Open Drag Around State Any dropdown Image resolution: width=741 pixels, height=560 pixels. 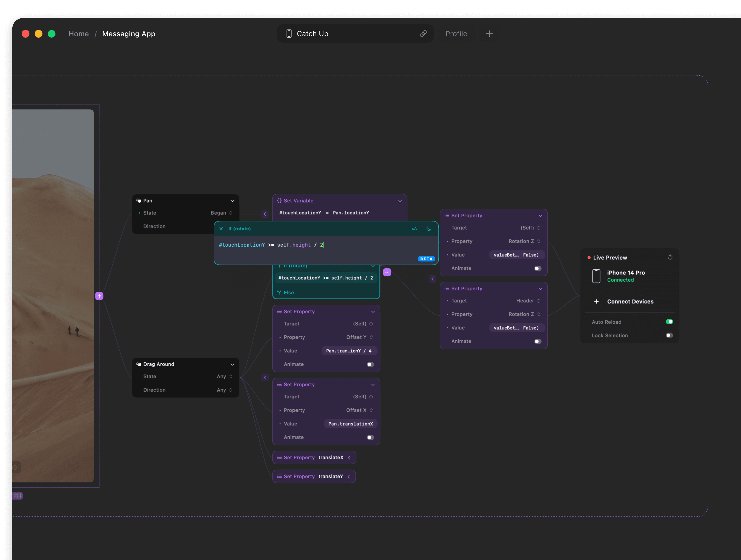pyautogui.click(x=224, y=376)
